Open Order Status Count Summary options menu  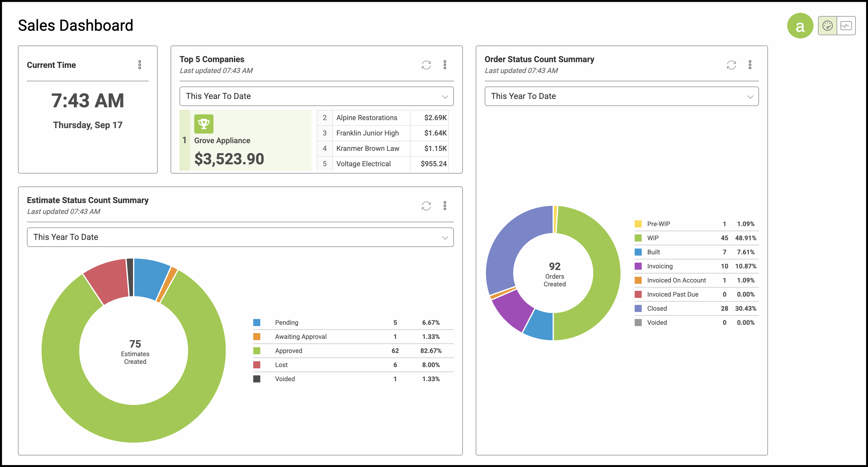click(x=750, y=65)
